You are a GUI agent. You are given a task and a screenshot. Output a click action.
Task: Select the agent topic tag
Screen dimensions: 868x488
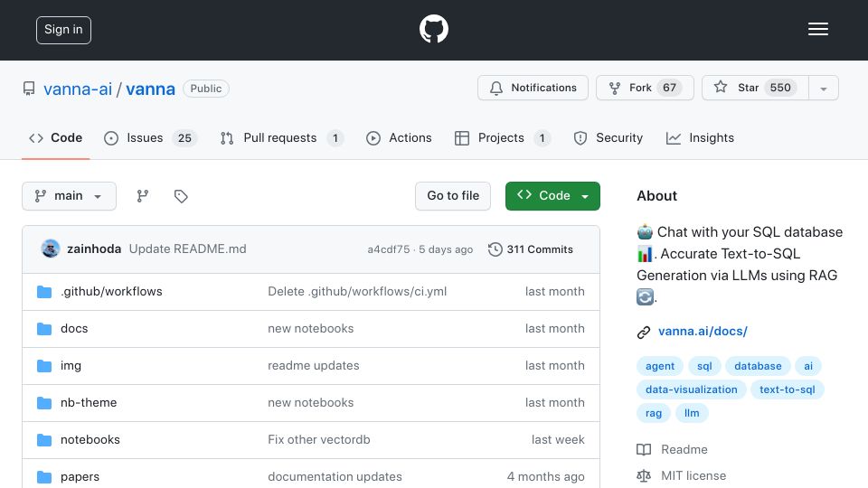(x=660, y=366)
